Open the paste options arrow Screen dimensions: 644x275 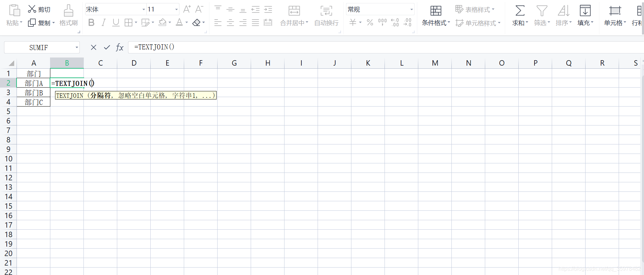[x=21, y=23]
